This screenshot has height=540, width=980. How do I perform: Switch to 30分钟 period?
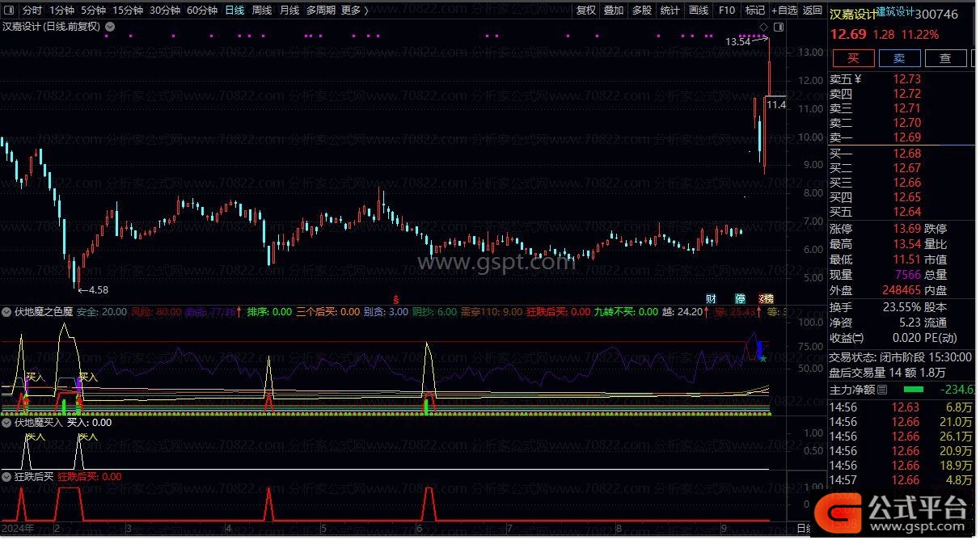[x=165, y=11]
